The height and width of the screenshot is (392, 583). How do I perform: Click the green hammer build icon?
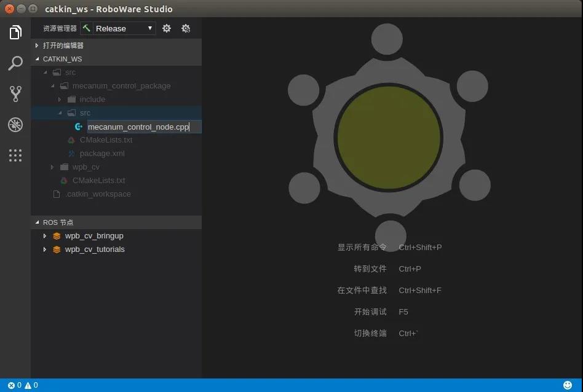pyautogui.click(x=87, y=28)
